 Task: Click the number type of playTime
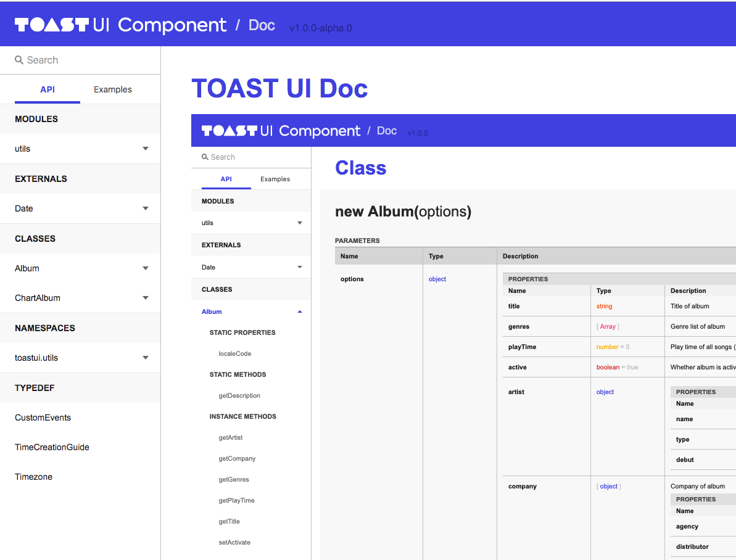point(608,347)
